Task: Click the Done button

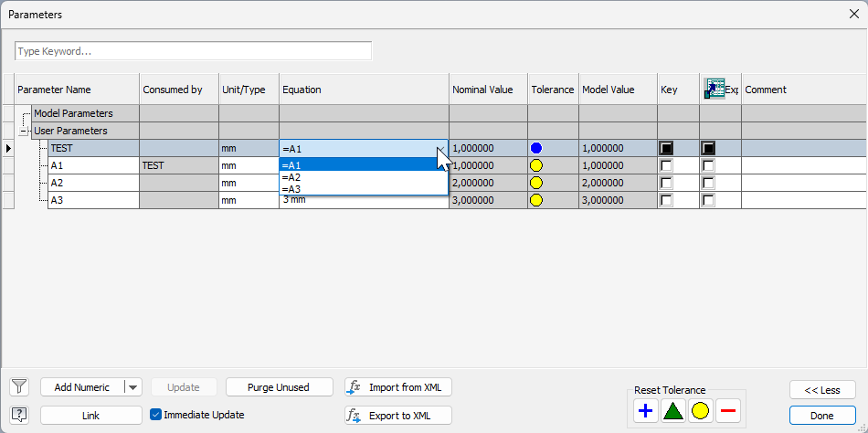Action: (x=822, y=416)
